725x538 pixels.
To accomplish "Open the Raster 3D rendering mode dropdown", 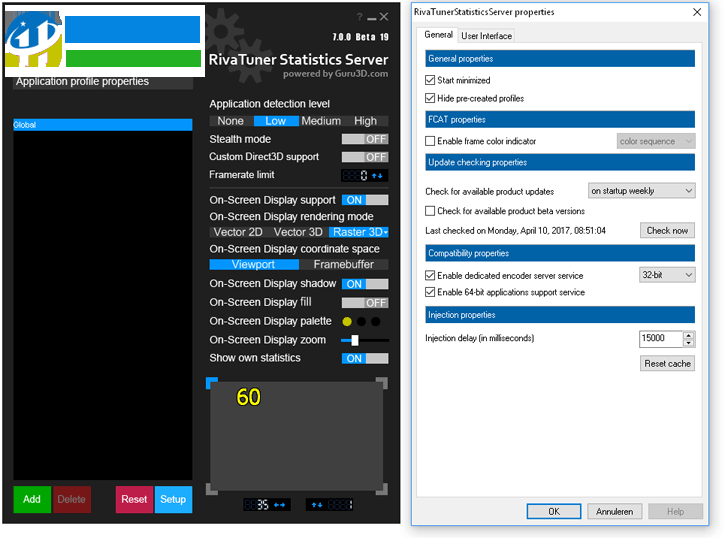I will coord(359,232).
